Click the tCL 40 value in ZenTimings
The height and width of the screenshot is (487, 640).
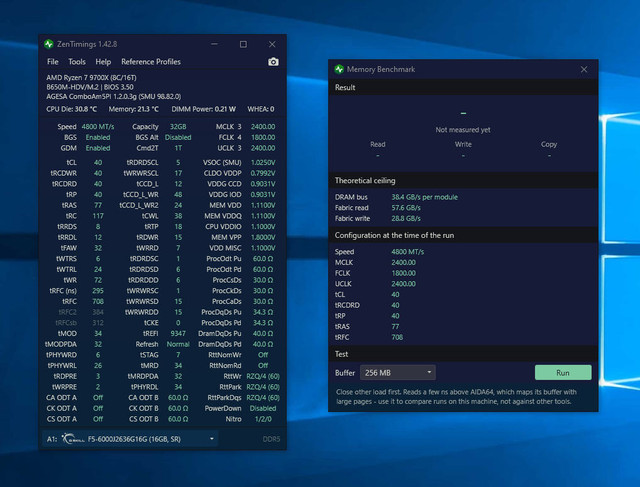(x=98, y=162)
